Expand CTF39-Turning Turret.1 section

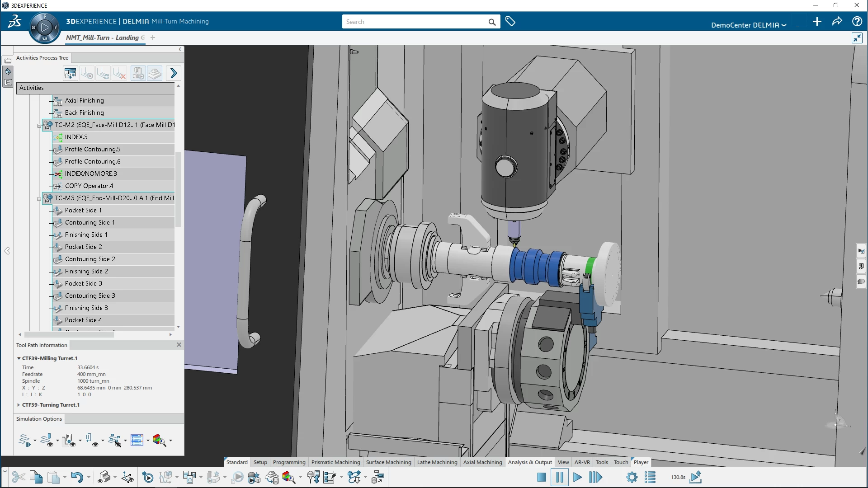pyautogui.click(x=19, y=405)
